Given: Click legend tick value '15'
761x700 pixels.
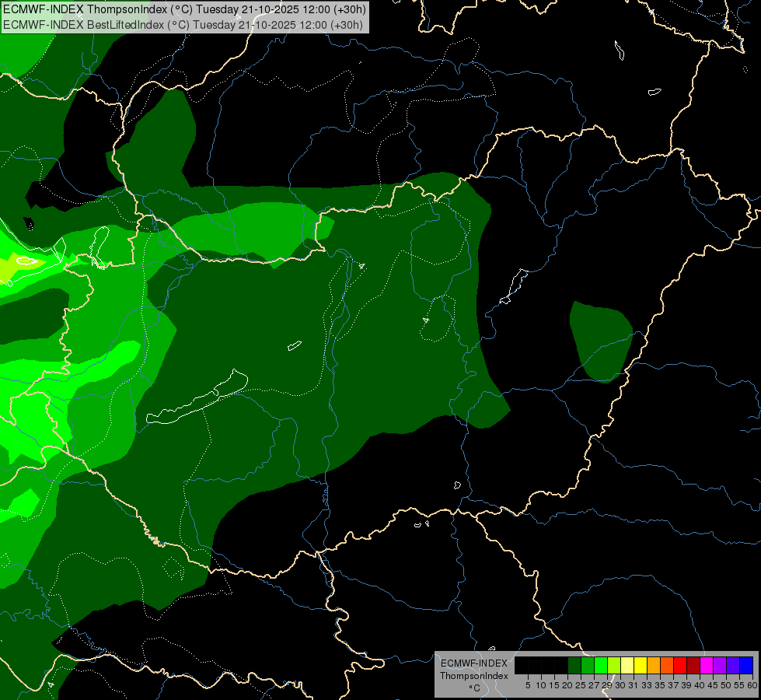Looking at the screenshot, I should tap(554, 685).
